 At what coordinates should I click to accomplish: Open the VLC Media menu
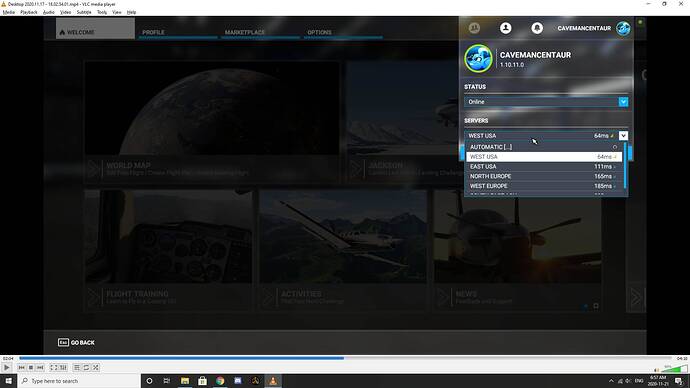8,12
